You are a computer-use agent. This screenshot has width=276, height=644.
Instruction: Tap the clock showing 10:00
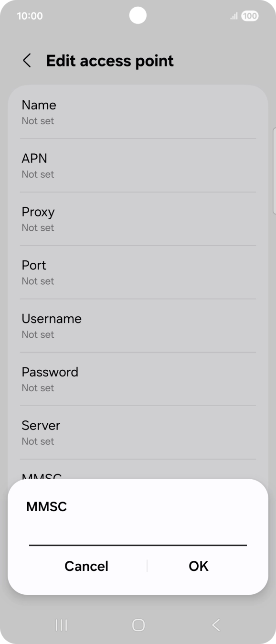coord(30,15)
